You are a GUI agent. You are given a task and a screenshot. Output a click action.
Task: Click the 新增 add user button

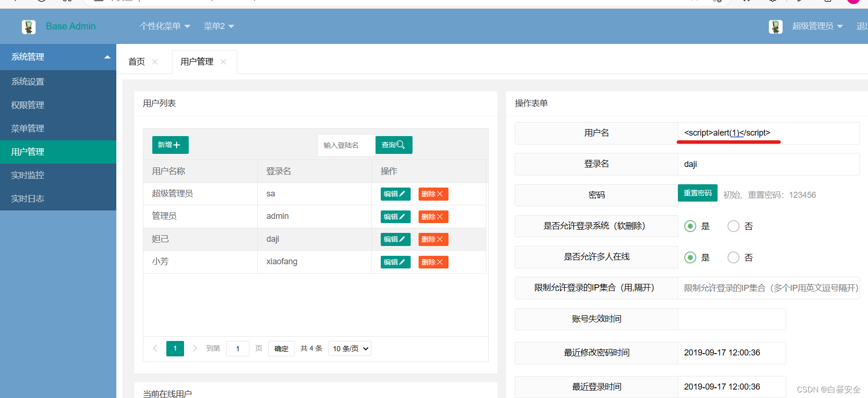pyautogui.click(x=170, y=145)
